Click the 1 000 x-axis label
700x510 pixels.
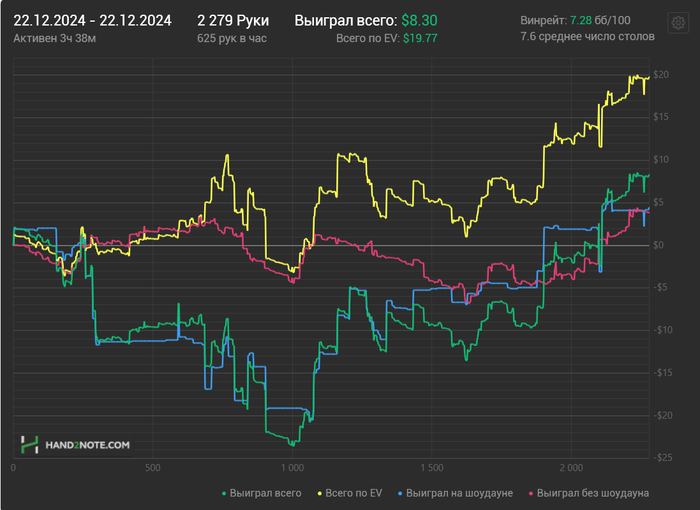[x=292, y=468]
